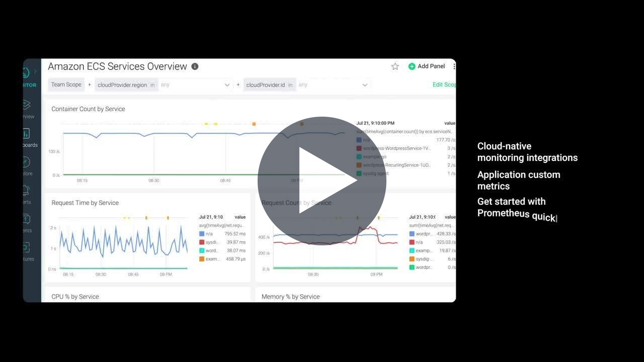644x362 pixels.
Task: Click orange event marker on Container Count chart
Action: tap(254, 124)
